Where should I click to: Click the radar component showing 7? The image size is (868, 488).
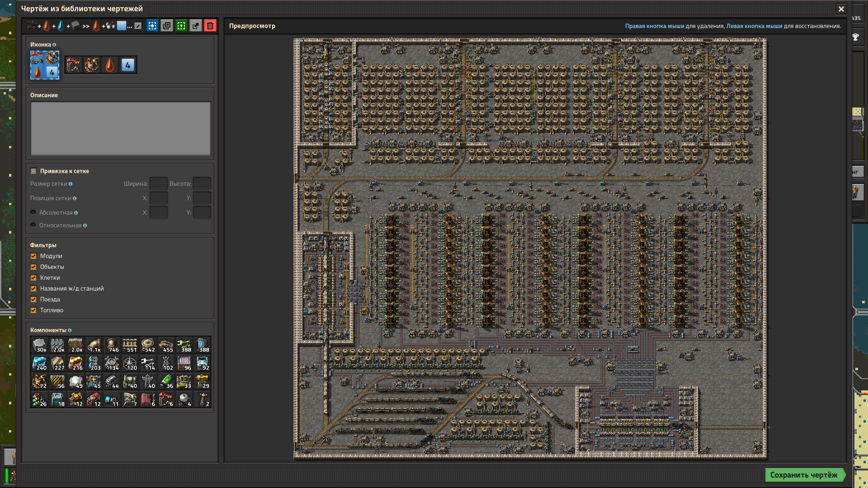click(130, 399)
